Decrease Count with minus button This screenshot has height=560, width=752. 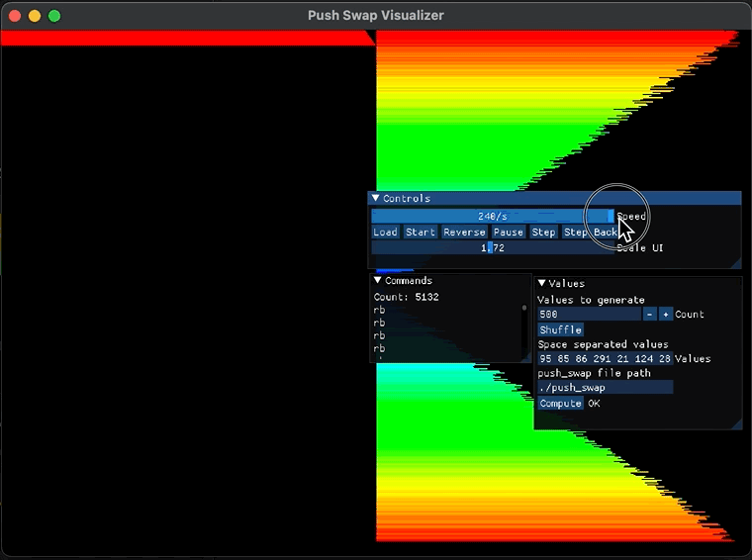click(x=649, y=315)
